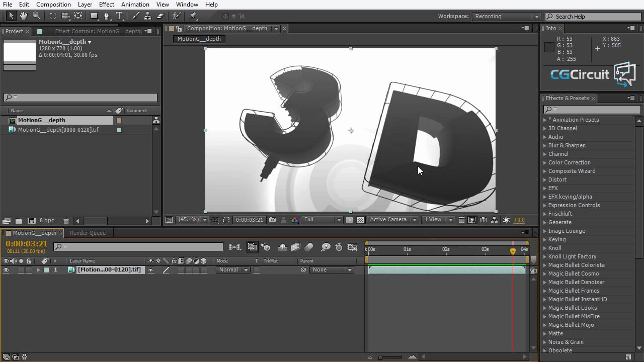Open the Composition menu
The width and height of the screenshot is (644, 362).
53,5
